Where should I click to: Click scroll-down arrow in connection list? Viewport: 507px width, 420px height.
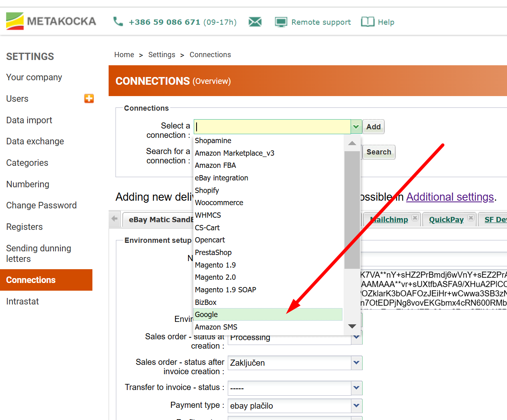tap(352, 326)
